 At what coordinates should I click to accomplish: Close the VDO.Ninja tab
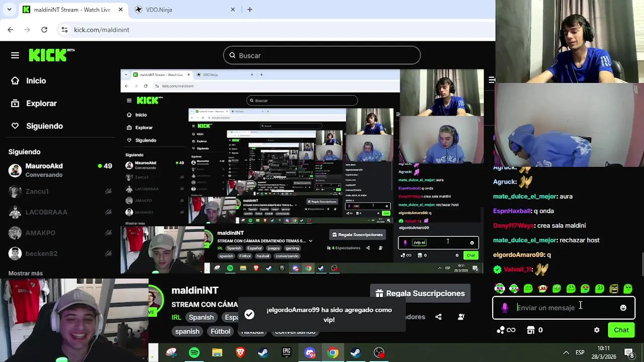[233, 10]
